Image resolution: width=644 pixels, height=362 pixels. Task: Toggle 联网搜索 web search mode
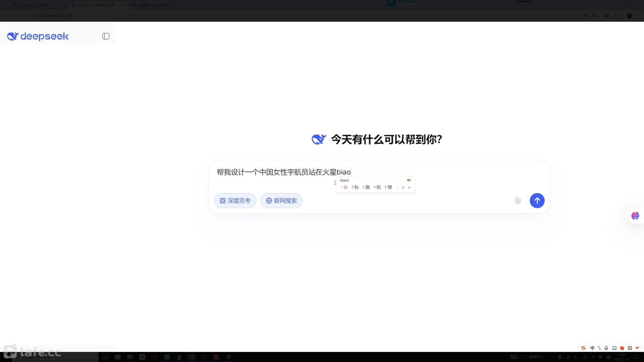pos(281,200)
